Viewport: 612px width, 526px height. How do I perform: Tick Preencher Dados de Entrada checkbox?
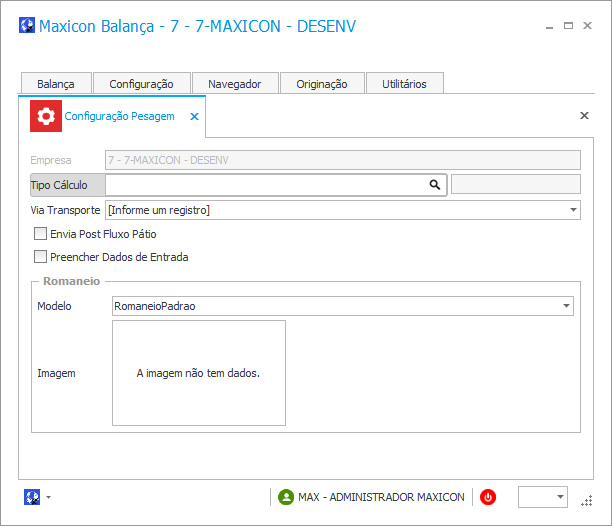[41, 257]
